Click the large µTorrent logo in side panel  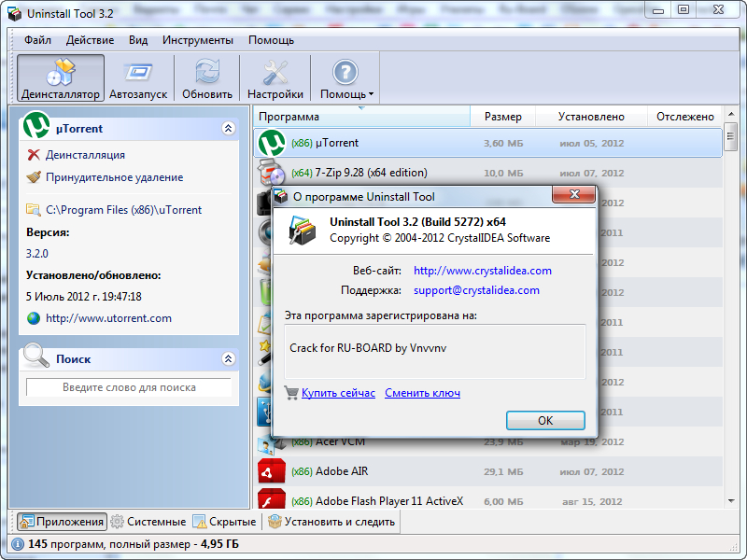coord(36,125)
